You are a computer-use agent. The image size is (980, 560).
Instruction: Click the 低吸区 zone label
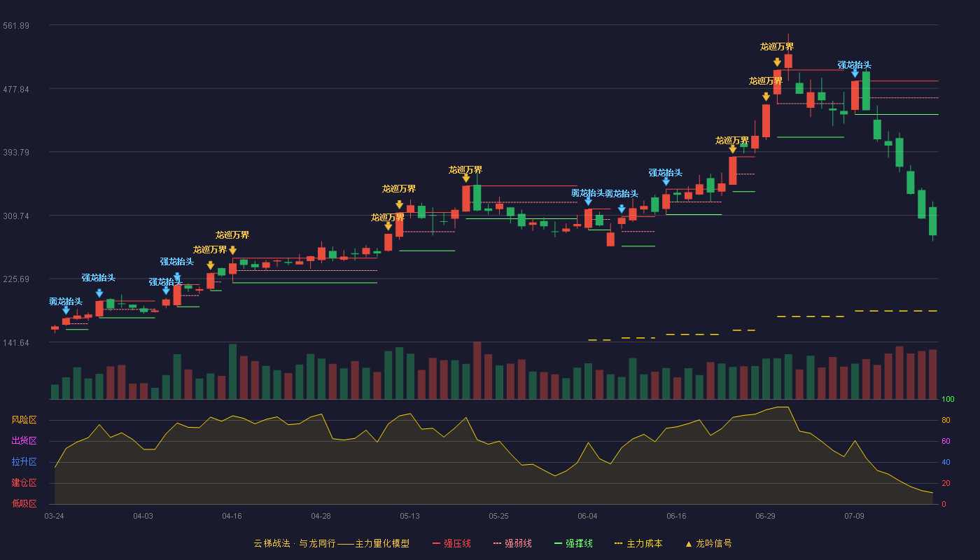point(24,503)
